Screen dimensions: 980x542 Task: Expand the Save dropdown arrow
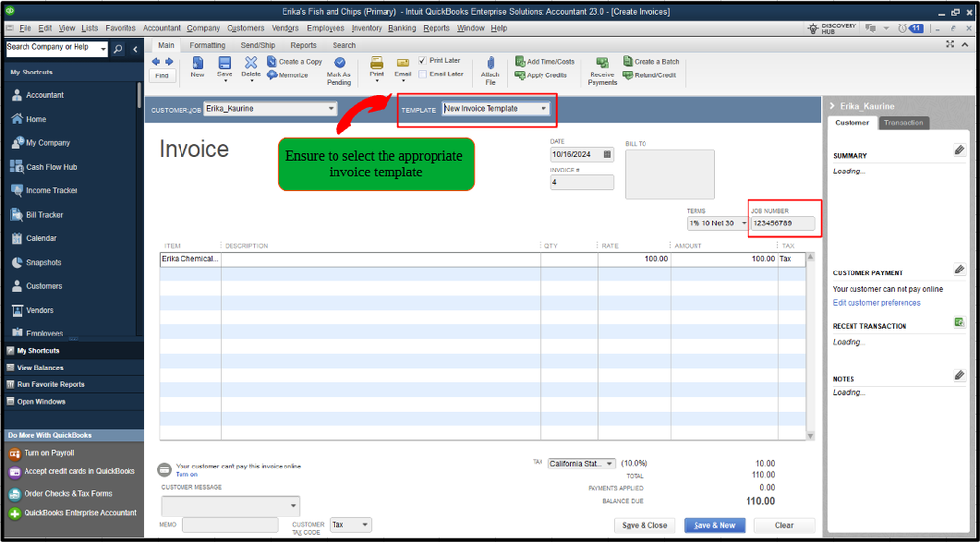(x=225, y=81)
